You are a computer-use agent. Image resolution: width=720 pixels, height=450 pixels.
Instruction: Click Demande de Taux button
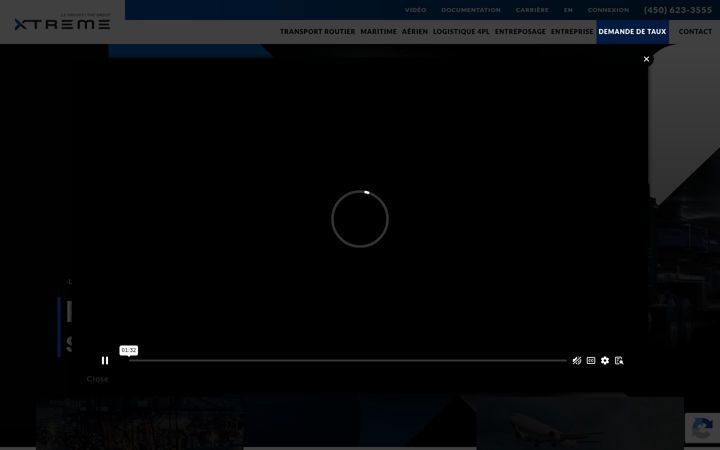(x=632, y=32)
